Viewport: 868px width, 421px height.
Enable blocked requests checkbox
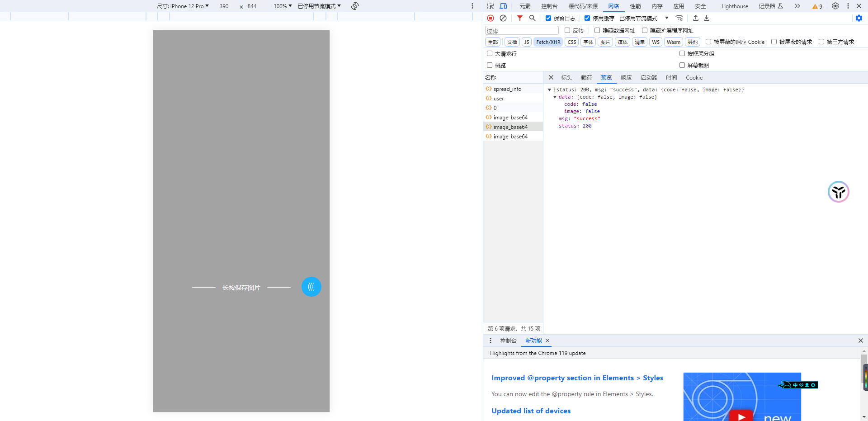click(x=774, y=42)
